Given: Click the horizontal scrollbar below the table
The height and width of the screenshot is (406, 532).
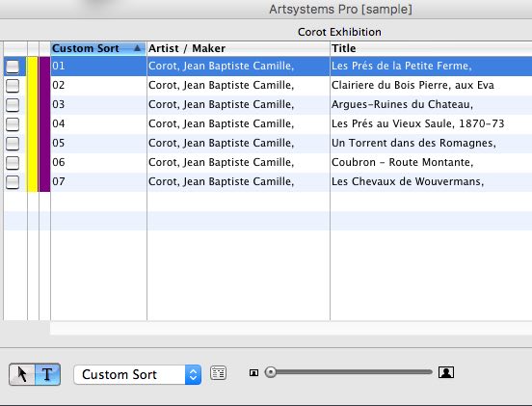Looking at the screenshot, I should coord(291,328).
